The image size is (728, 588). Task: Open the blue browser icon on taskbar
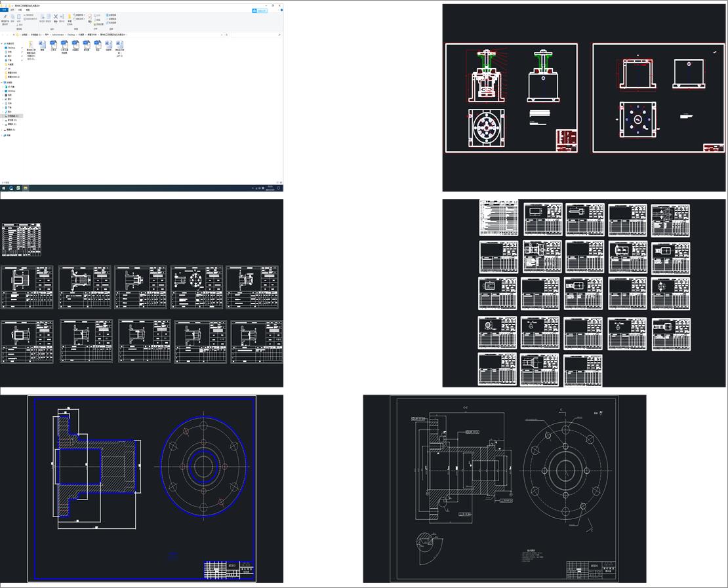[x=11, y=188]
